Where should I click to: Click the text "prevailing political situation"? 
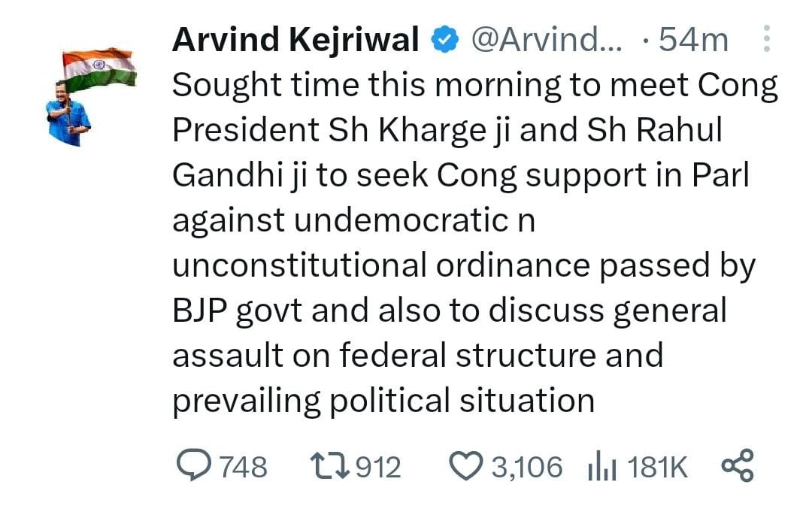[383, 400]
